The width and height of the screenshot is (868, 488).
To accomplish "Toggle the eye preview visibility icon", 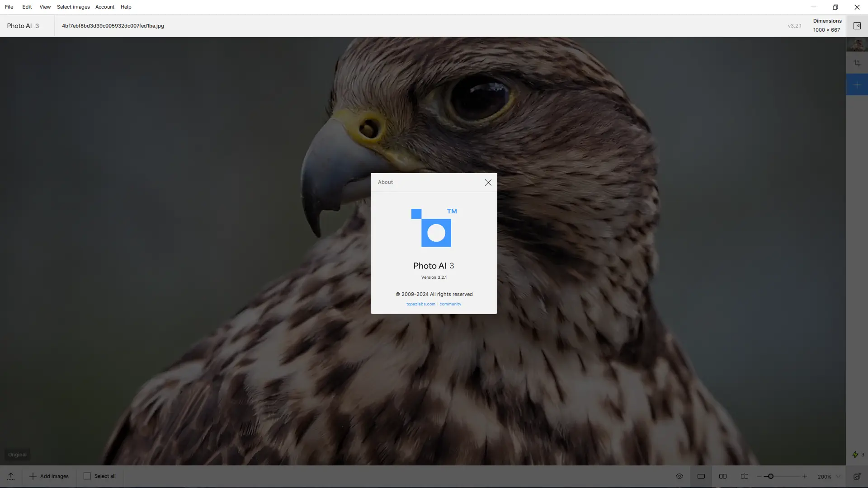I will click(x=679, y=476).
